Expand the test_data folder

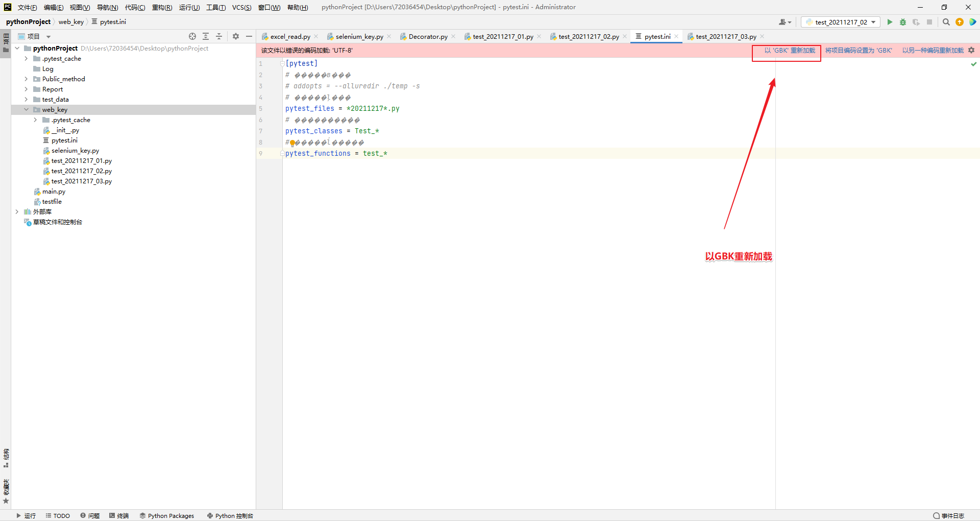click(26, 100)
